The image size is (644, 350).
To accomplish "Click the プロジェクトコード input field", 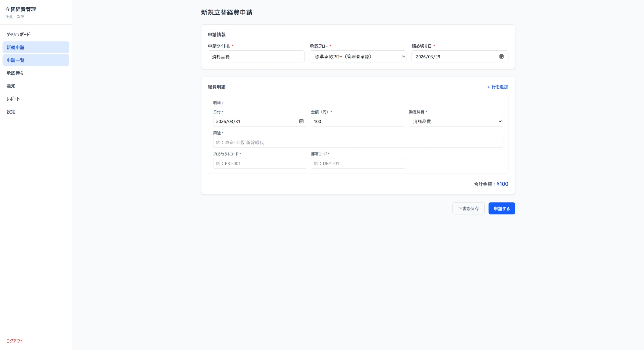I will click(260, 163).
